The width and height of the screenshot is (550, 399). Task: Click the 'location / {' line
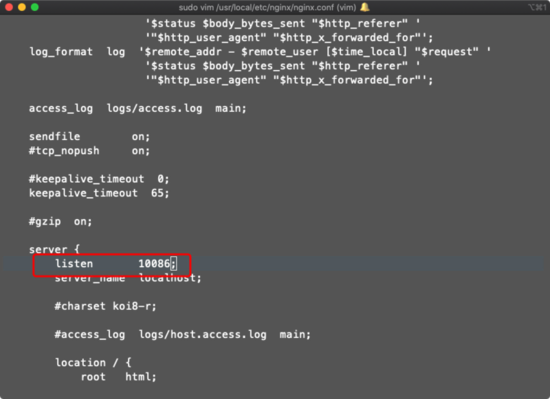93,363
